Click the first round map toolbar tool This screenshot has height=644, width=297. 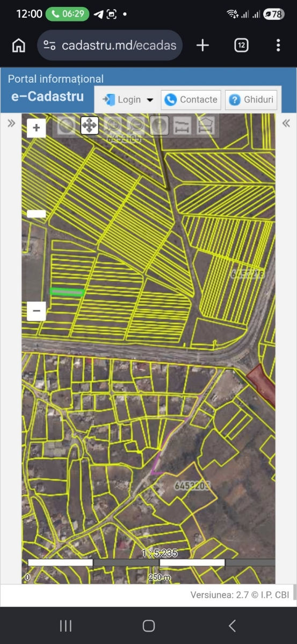[66, 126]
